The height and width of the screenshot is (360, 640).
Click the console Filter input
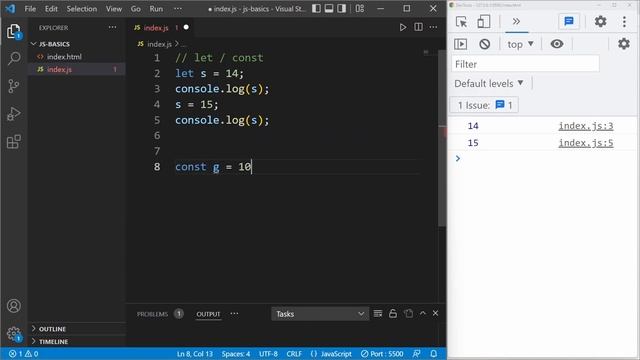click(525, 64)
